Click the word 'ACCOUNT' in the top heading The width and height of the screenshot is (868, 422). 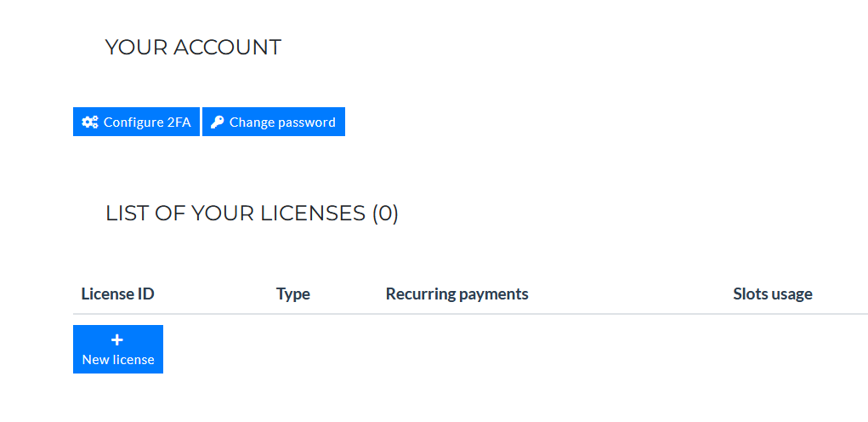(x=227, y=48)
